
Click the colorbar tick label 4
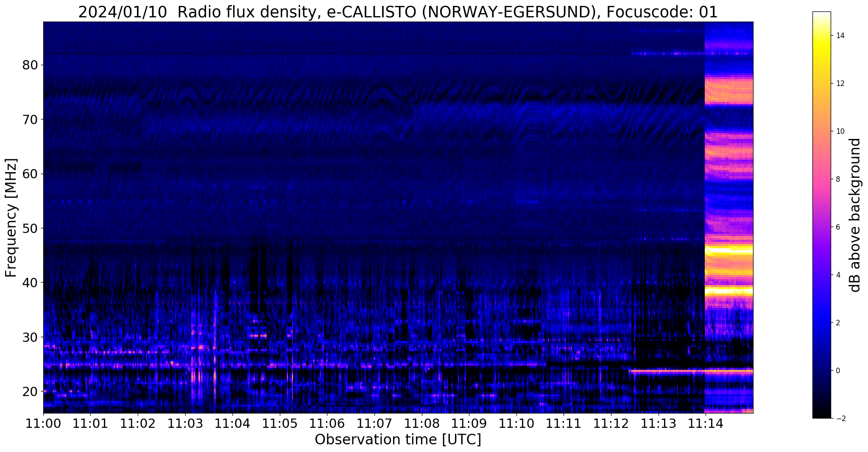[x=837, y=275]
